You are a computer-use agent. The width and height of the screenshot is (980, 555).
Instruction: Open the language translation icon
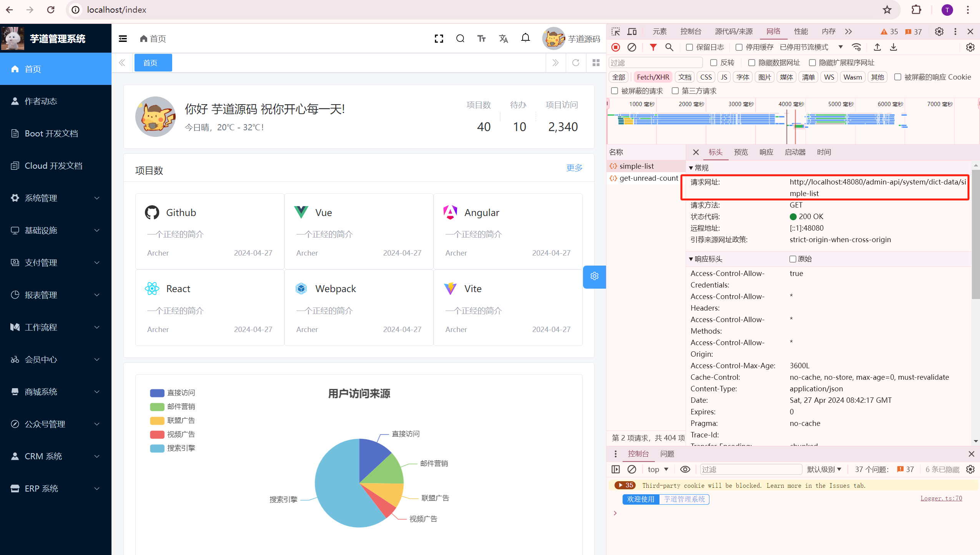(x=503, y=38)
